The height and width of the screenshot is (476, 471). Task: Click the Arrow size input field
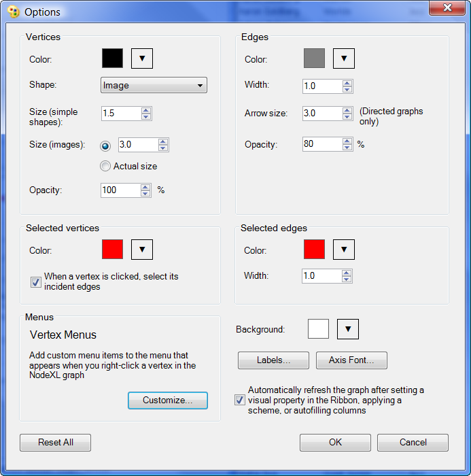click(322, 114)
